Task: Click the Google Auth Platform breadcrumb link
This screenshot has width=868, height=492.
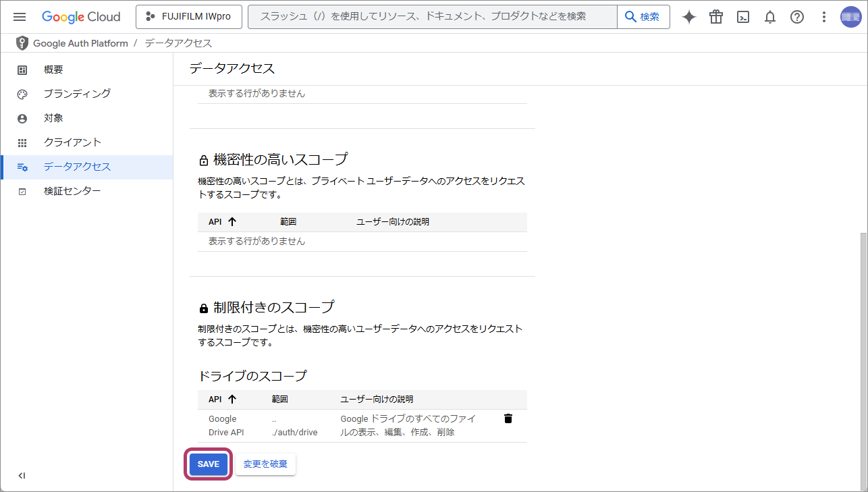Action: 80,43
